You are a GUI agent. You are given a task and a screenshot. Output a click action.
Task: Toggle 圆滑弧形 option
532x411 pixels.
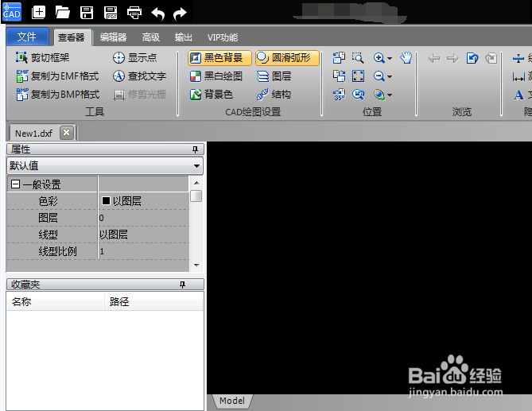[287, 58]
